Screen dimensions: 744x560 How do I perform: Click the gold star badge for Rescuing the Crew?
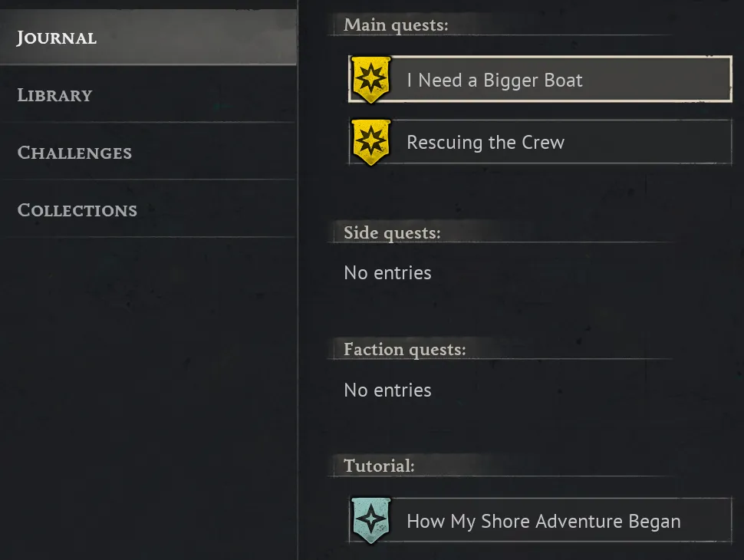371,142
